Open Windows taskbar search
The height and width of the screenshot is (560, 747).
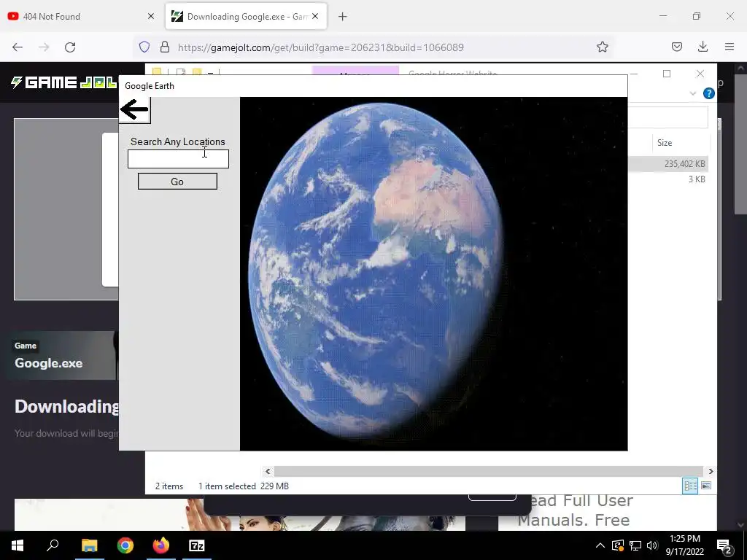pyautogui.click(x=53, y=545)
